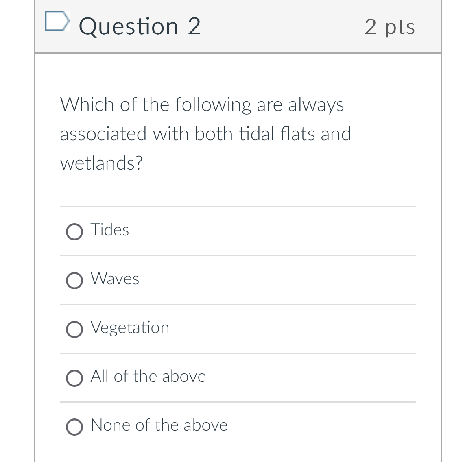This screenshot has width=476, height=462.
Task: Select the Vegetation radio button
Action: [x=74, y=329]
